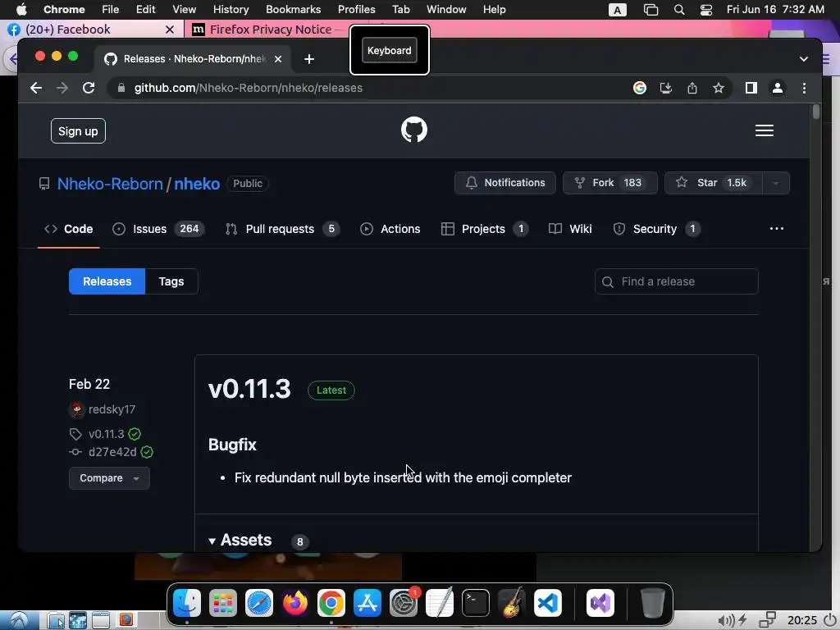
Task: Bookmark this page with the star icon
Action: 719,88
